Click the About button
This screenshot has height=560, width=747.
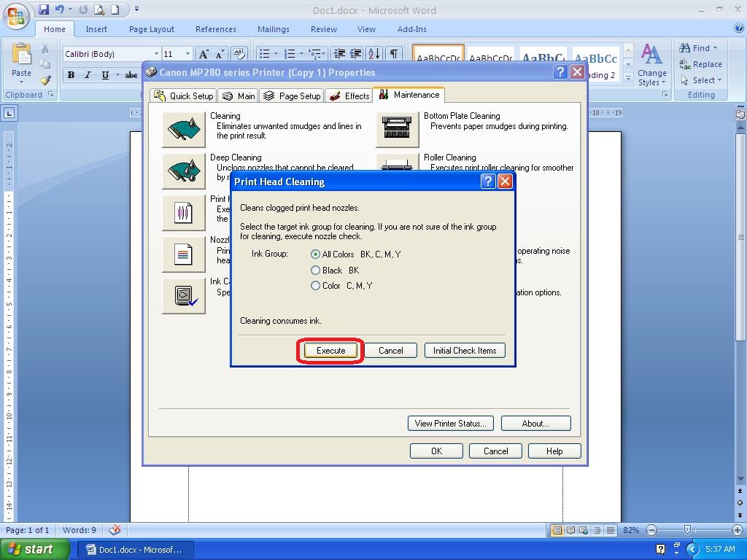(x=536, y=424)
